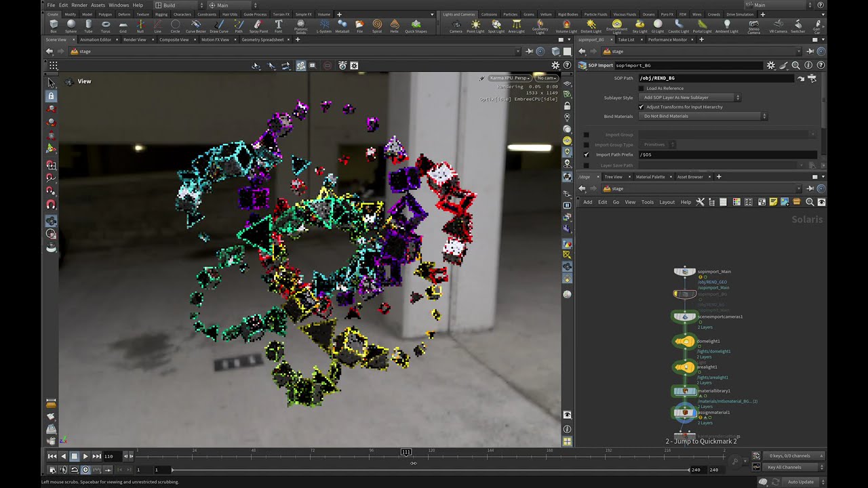Add a Camera from the shelf

456,26
